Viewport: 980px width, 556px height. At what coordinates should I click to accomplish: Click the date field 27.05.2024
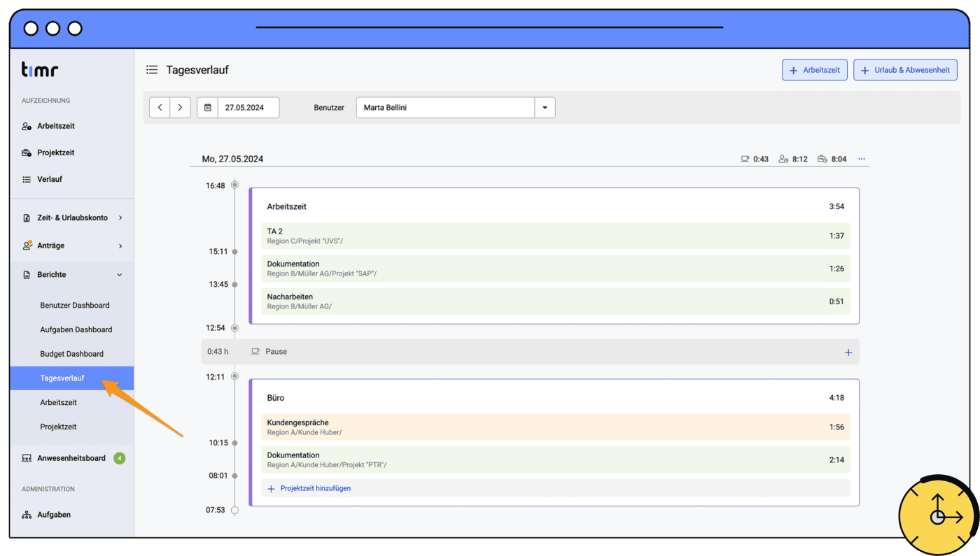click(248, 108)
